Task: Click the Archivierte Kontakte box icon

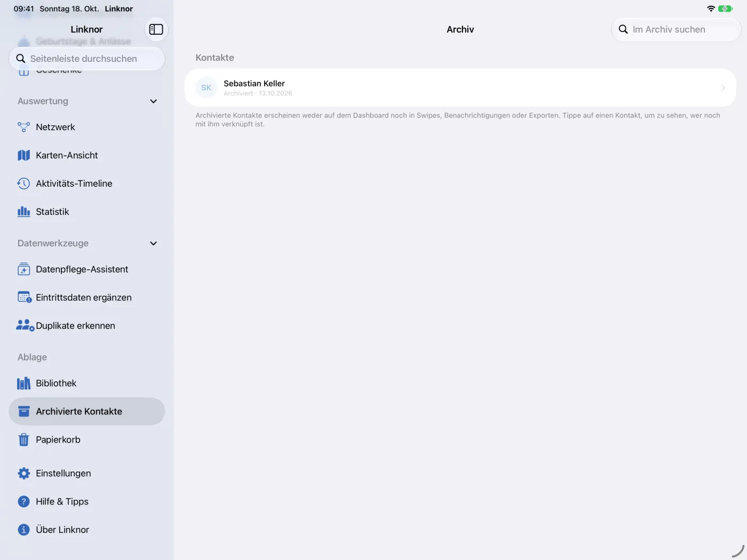Action: coord(24,411)
